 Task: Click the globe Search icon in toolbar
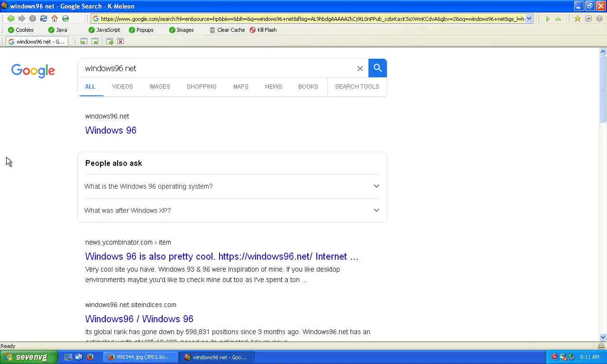(65, 18)
